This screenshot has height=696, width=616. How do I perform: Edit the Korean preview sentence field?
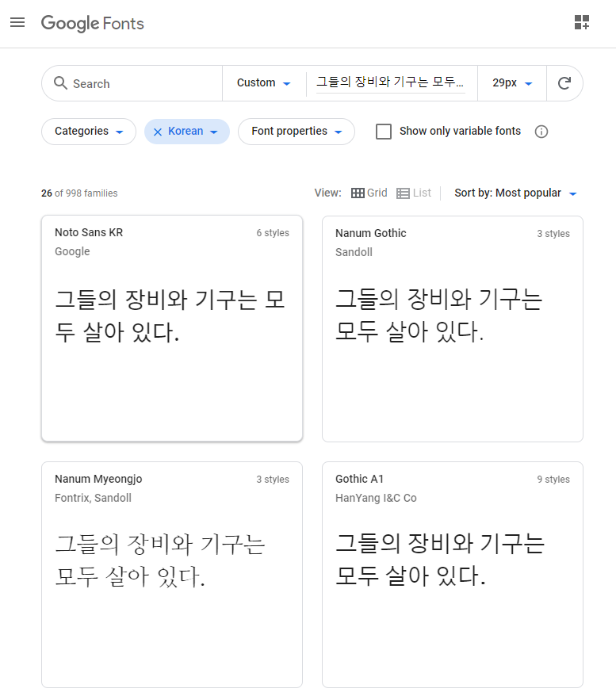(390, 82)
